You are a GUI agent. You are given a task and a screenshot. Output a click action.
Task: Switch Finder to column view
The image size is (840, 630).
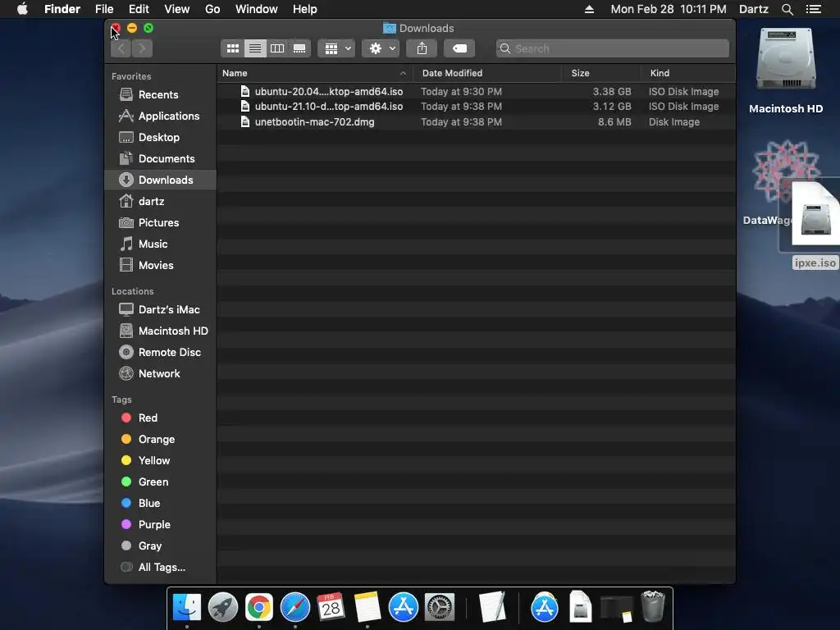277,48
